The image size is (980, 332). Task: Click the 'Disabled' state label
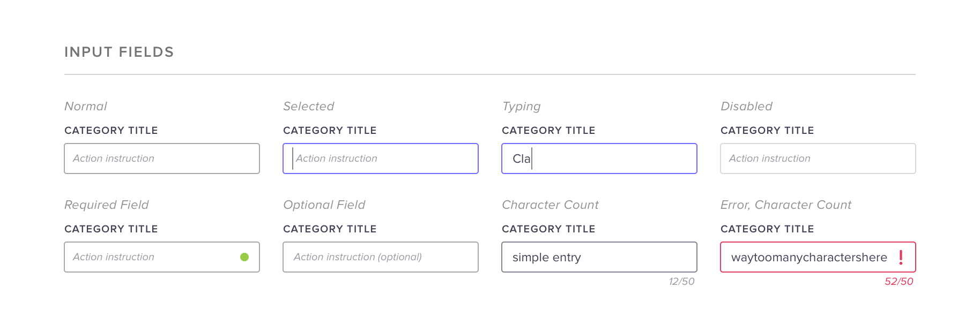click(x=746, y=106)
